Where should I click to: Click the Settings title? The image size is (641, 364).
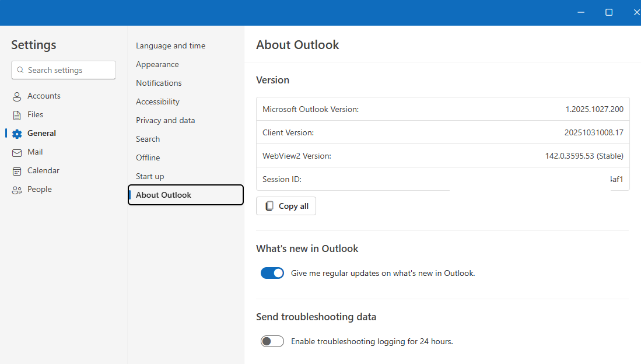(33, 45)
